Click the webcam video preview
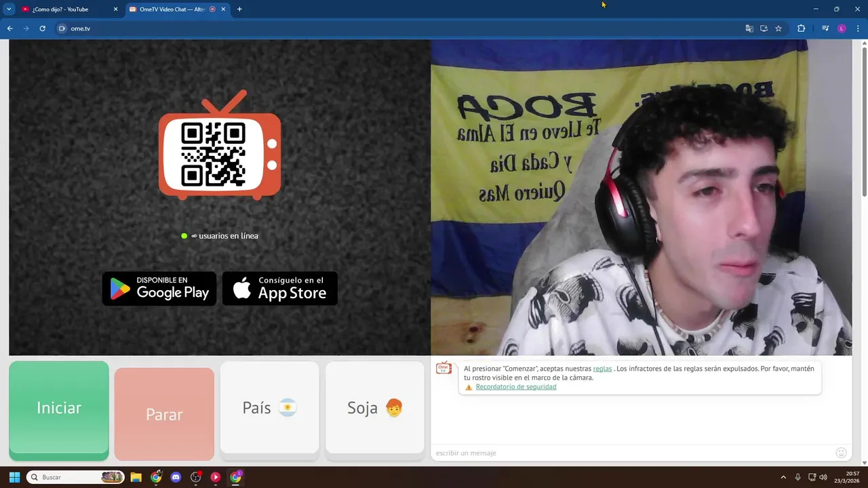 coord(641,197)
